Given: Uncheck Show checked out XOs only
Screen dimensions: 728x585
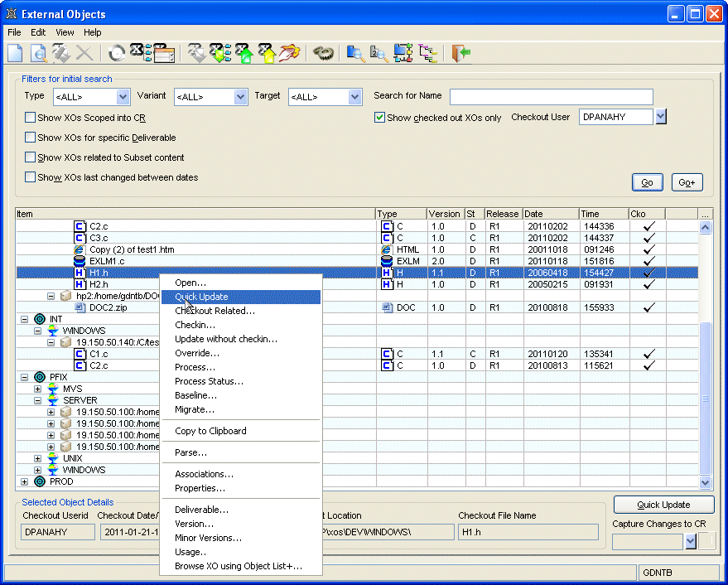Looking at the screenshot, I should click(x=380, y=118).
